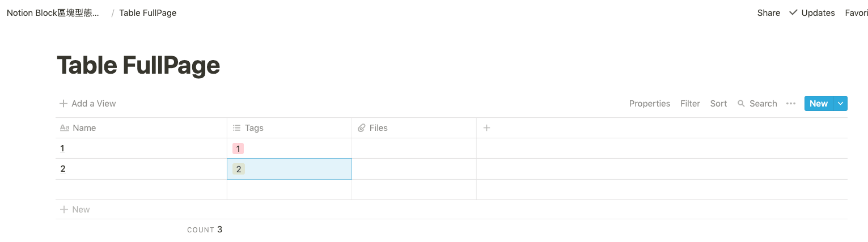Select the pink tag labeled 1
Viewport: 868px width, 242px height.
pos(238,148)
